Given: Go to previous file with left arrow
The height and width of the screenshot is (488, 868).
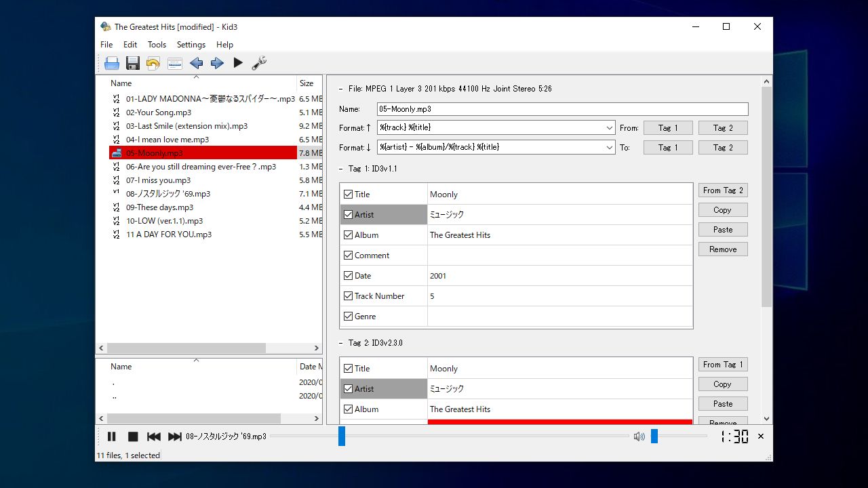Looking at the screenshot, I should pyautogui.click(x=196, y=63).
